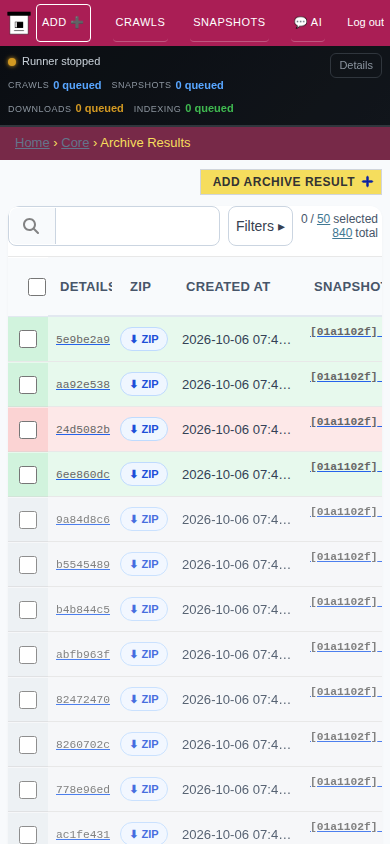Sort by DETAILS column header
The width and height of the screenshot is (390, 844).
coord(86,286)
